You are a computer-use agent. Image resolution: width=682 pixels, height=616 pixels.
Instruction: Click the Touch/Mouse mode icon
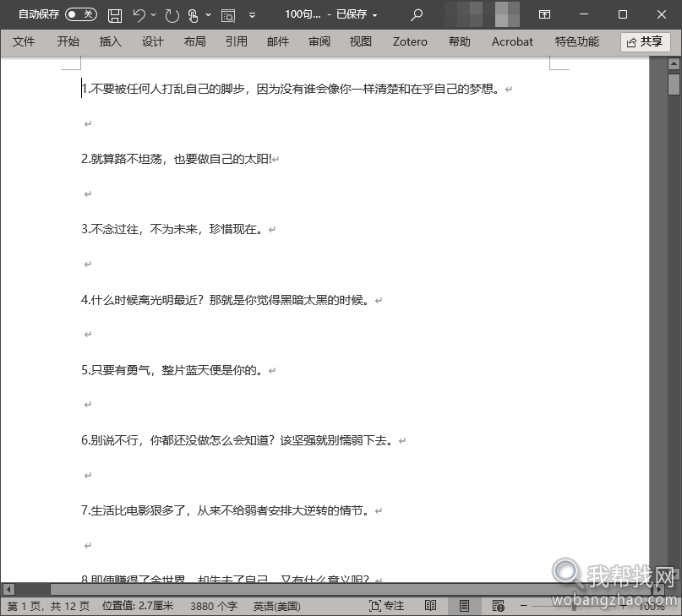point(193,16)
